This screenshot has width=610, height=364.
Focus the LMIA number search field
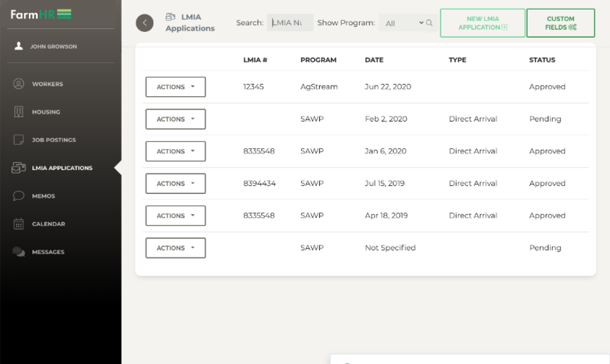click(x=290, y=23)
